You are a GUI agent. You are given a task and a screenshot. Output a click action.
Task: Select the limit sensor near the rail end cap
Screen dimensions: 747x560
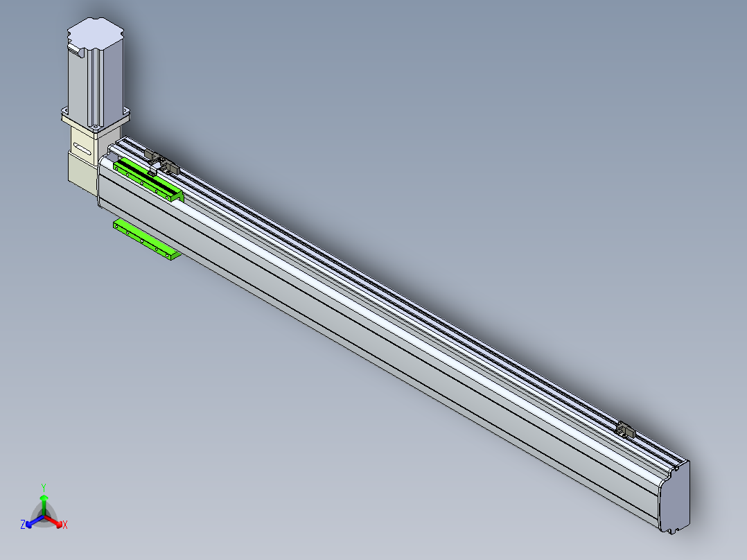pos(626,430)
